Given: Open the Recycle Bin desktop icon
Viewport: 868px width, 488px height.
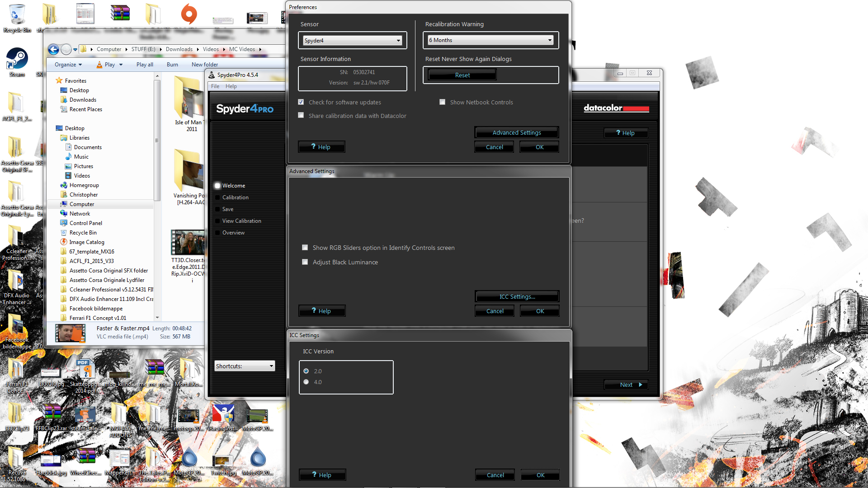Looking at the screenshot, I should tap(17, 18).
